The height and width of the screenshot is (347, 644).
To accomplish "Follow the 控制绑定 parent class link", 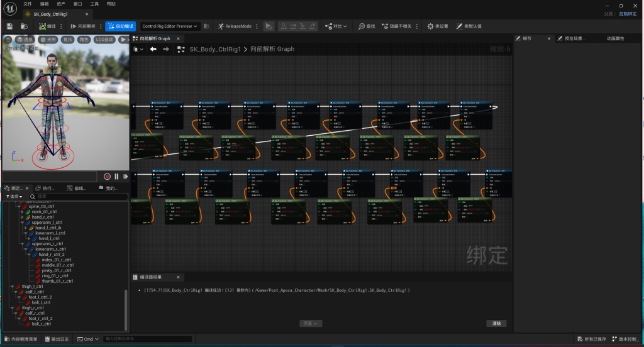I will 628,14.
